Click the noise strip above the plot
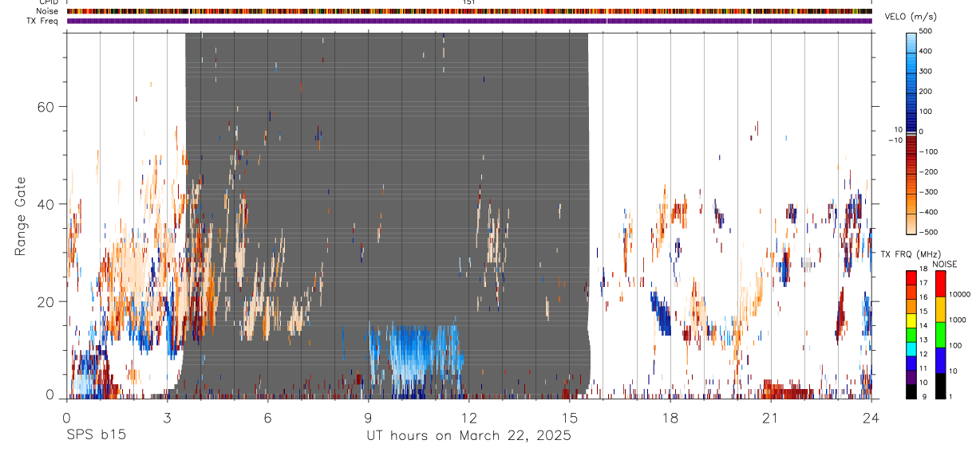Screen dimensions: 980x452 [x=468, y=11]
